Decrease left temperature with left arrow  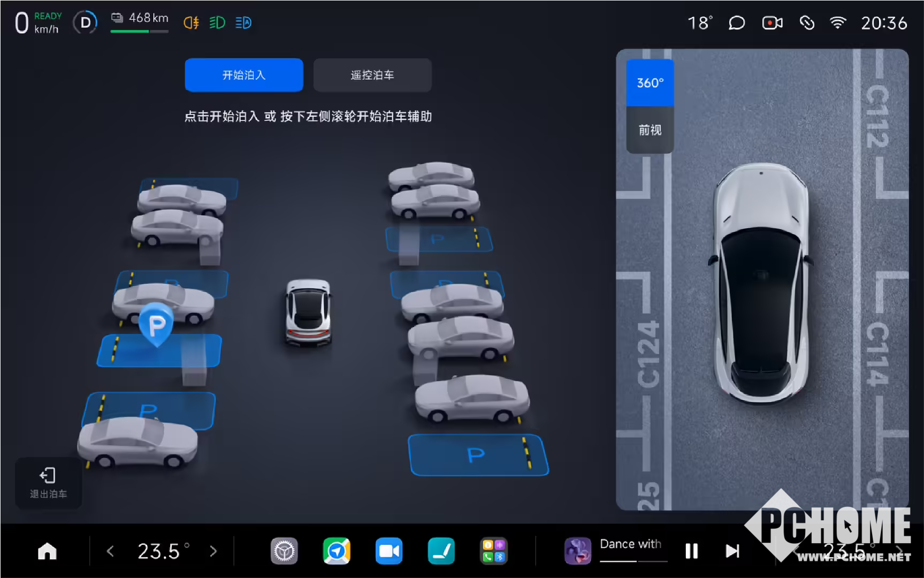(x=110, y=551)
